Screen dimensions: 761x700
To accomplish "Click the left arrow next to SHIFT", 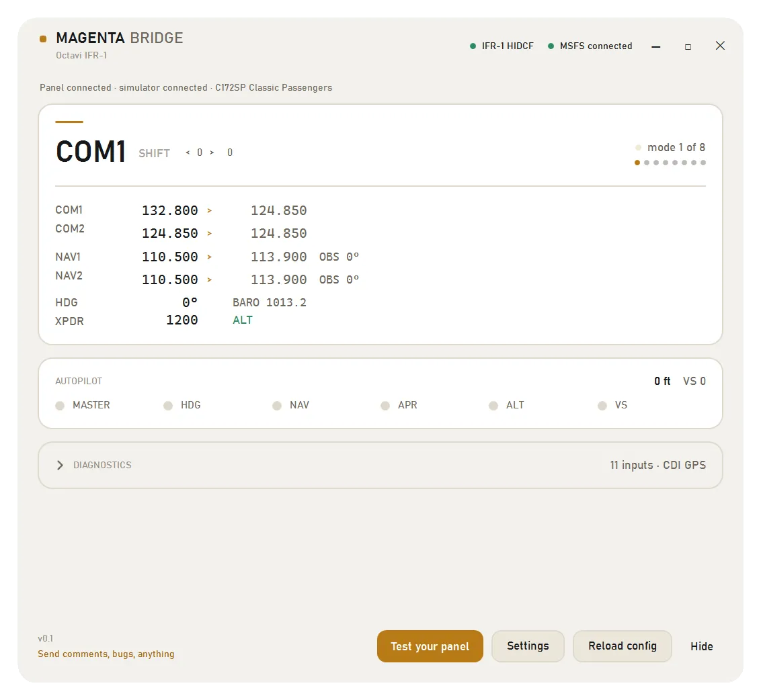I will [x=188, y=152].
